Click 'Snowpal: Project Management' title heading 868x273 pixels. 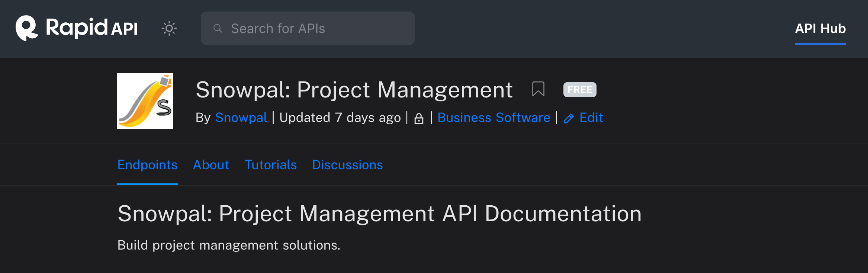354,90
